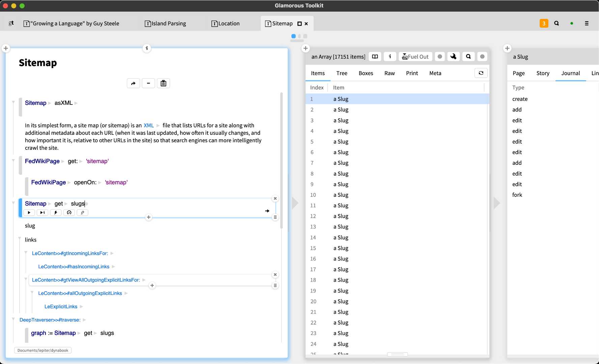The image size is (599, 364).
Task: Open menu of gtViewAllOutgoingExplicitLinksFor snippet
Action: 275,285
